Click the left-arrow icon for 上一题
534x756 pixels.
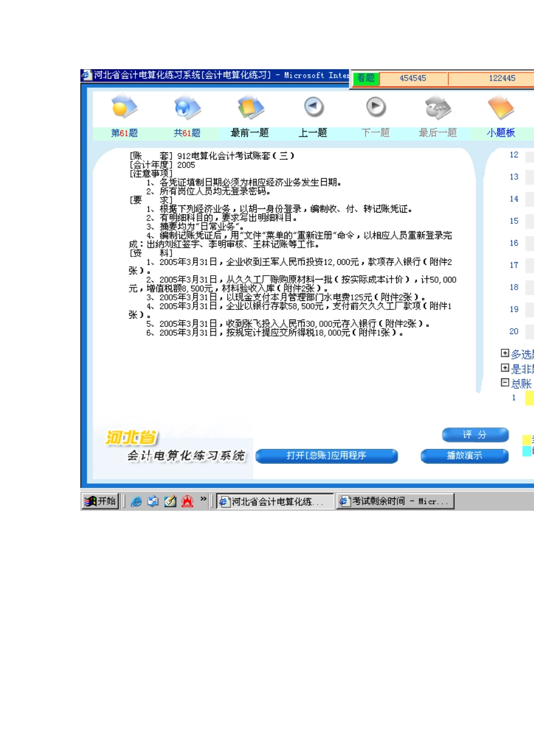(x=314, y=106)
